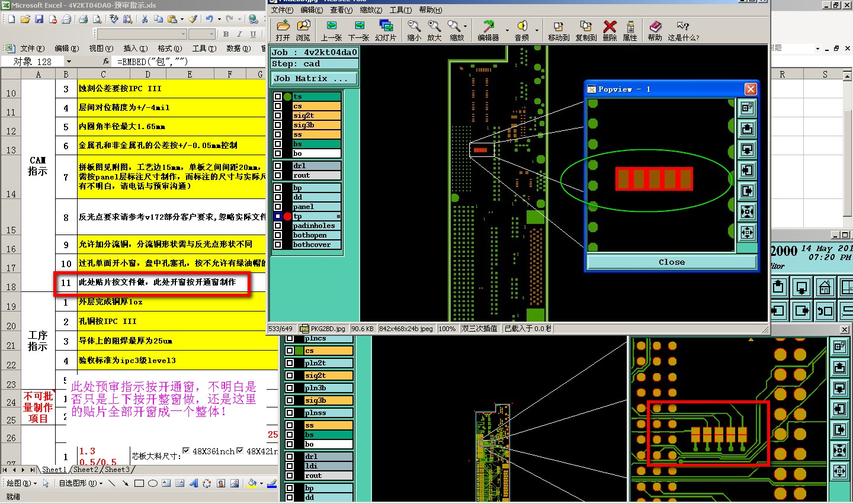This screenshot has width=853, height=504.
Task: Insert WordArt from drawing toolbar
Action: coord(194,483)
